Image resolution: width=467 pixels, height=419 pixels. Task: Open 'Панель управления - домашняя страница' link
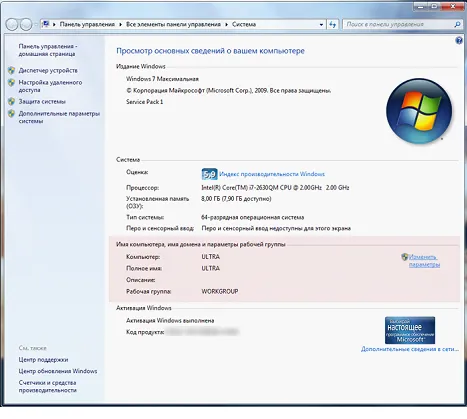tap(48, 50)
